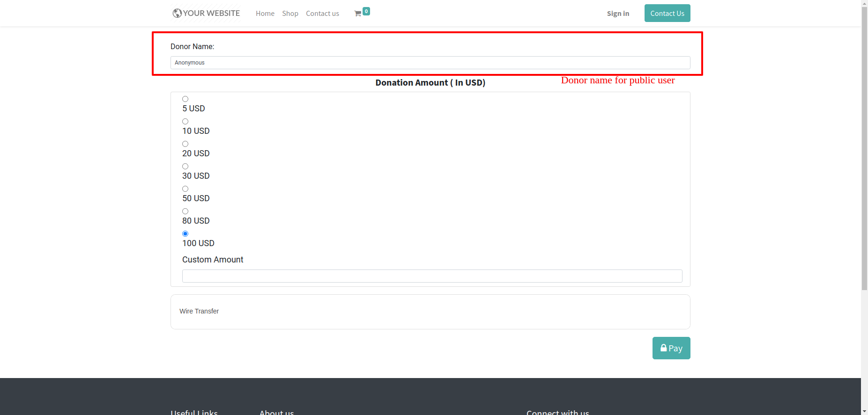
Task: Select the Wire Transfer payment option
Action: 430,312
